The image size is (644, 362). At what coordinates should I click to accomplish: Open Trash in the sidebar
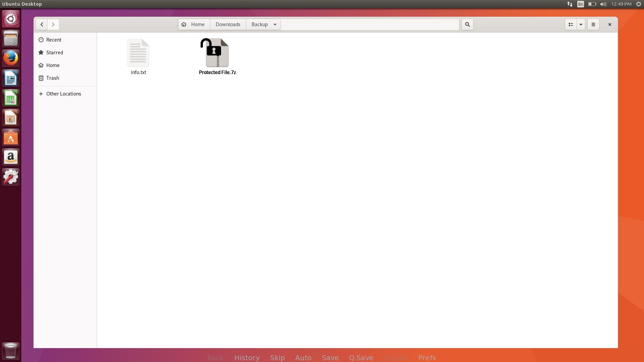pos(52,78)
